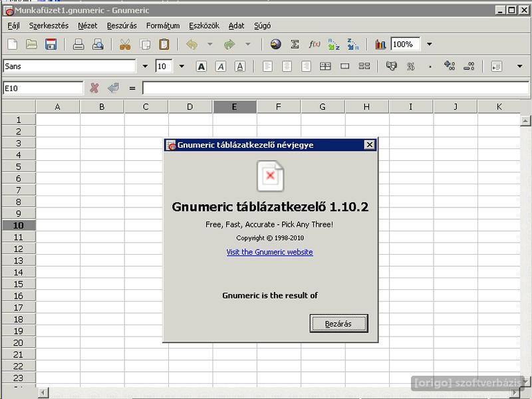Apply thousands separator format icon

pyautogui.click(x=430, y=66)
